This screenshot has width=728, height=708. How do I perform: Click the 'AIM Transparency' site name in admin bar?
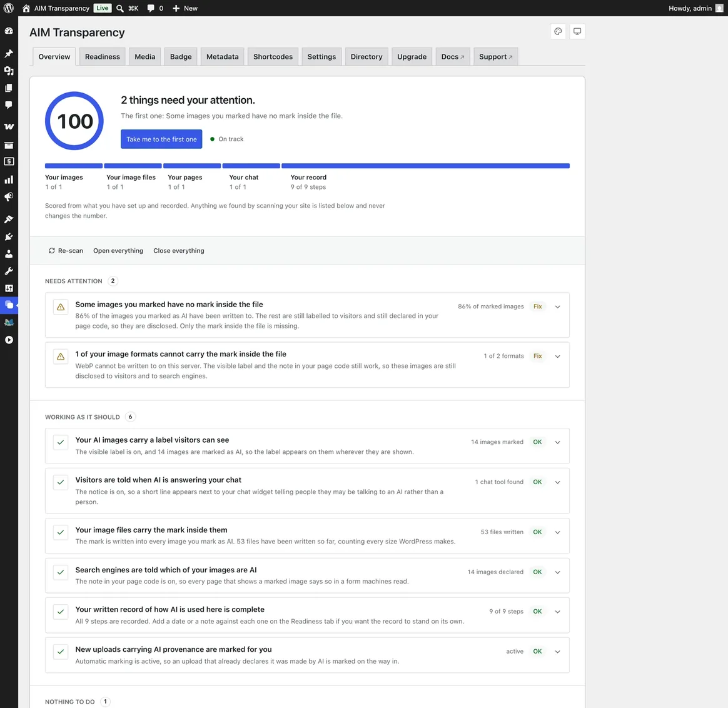(x=61, y=8)
